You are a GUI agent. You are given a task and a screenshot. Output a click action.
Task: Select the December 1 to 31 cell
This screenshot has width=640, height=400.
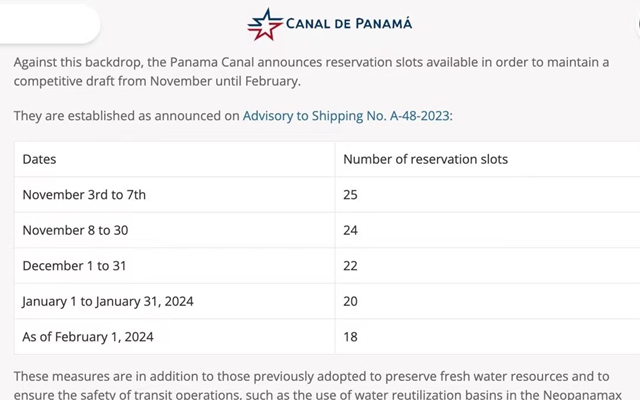(73, 266)
